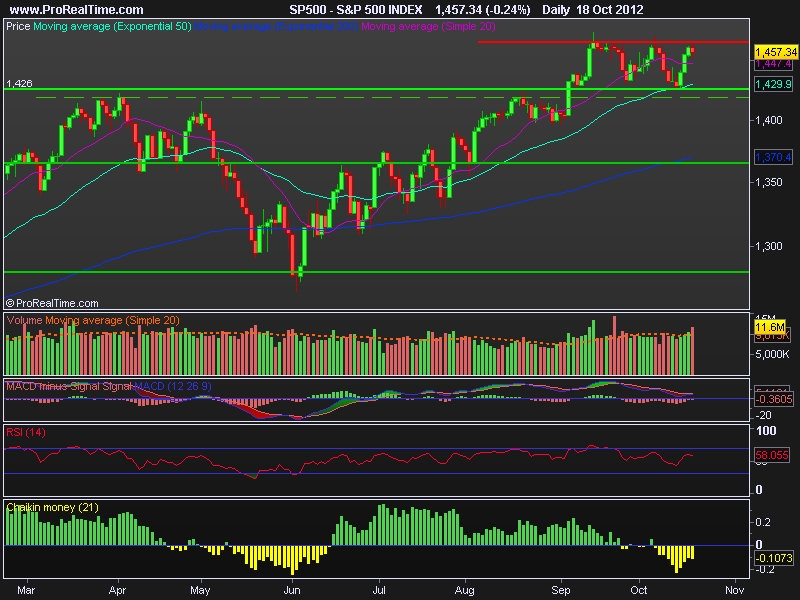Select Moving average (Exponential 200) legend label
Image resolution: width=800 pixels, height=600 pixels.
click(276, 26)
